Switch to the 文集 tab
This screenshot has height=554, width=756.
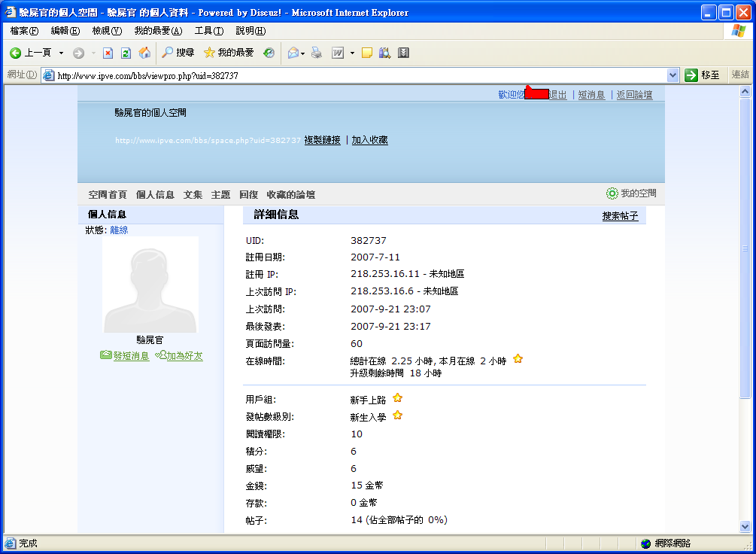pyautogui.click(x=193, y=194)
